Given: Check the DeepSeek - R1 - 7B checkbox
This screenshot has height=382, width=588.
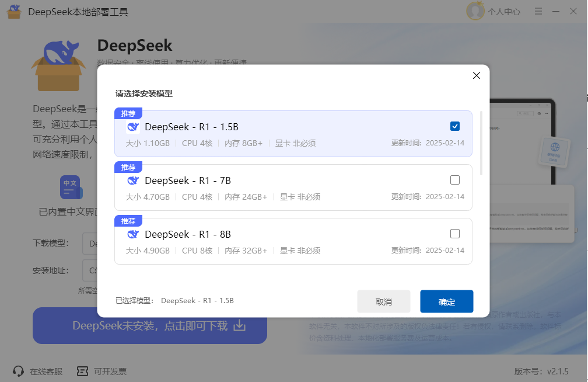Looking at the screenshot, I should [x=455, y=180].
